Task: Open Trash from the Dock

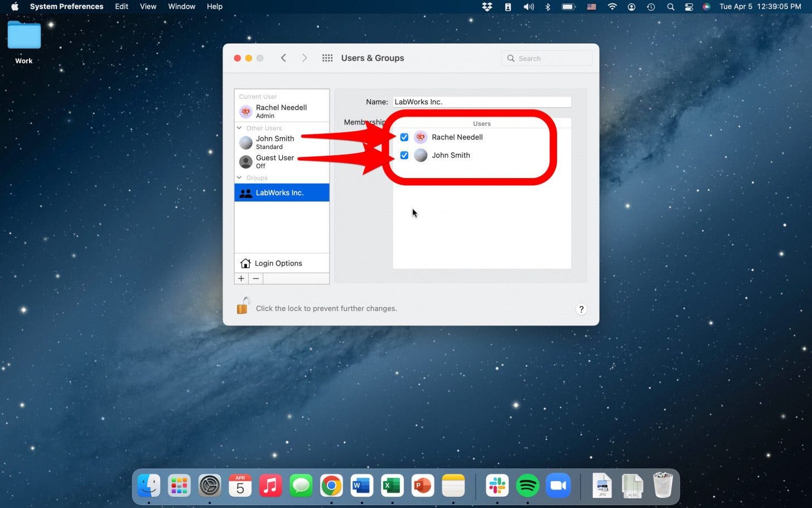Action: click(x=663, y=485)
